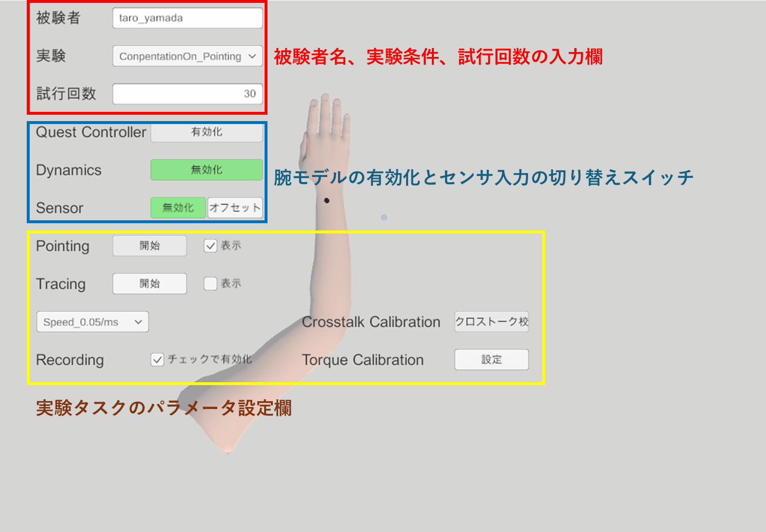The height and width of the screenshot is (532, 766).
Task: Click the Crosstalk Calibration クロストーク校 button
Action: 492,322
